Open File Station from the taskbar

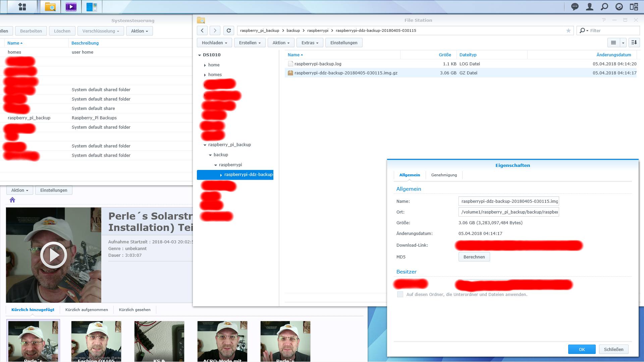(x=50, y=7)
